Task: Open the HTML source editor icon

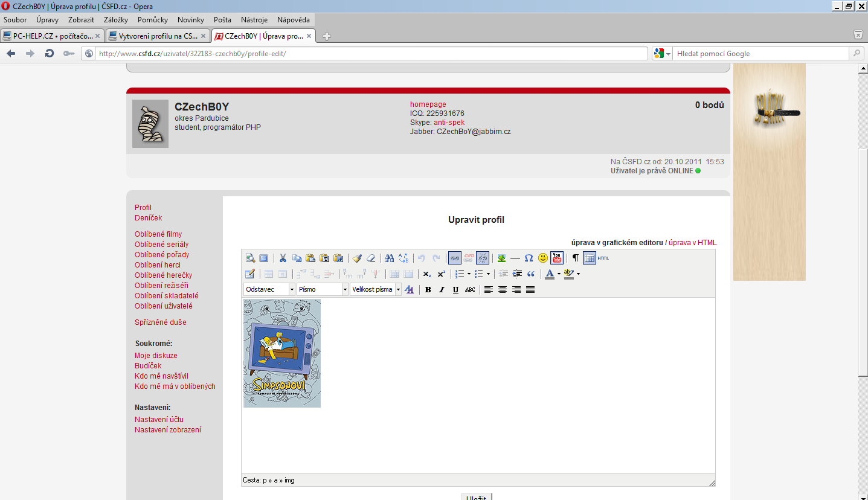Action: coord(603,258)
